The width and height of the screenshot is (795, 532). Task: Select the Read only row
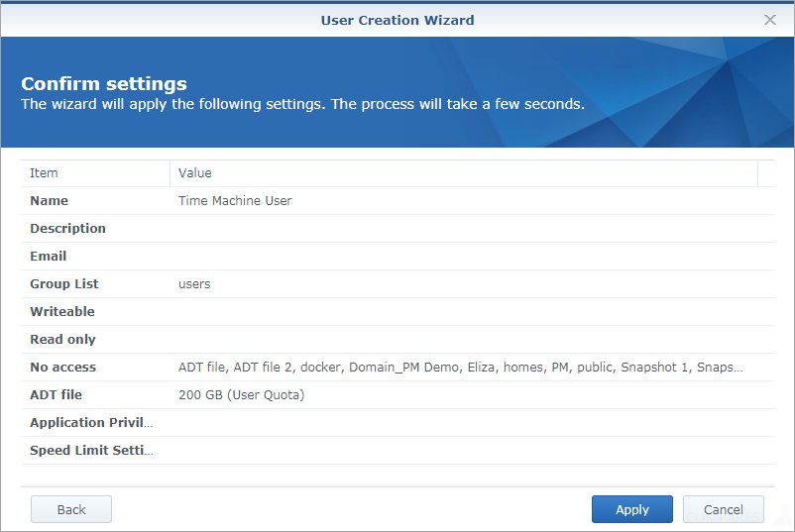[x=397, y=340]
